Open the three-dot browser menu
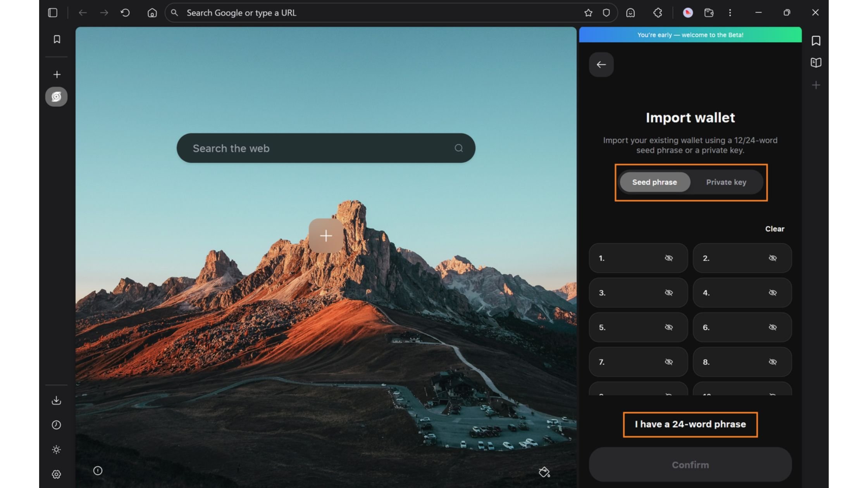 730,13
